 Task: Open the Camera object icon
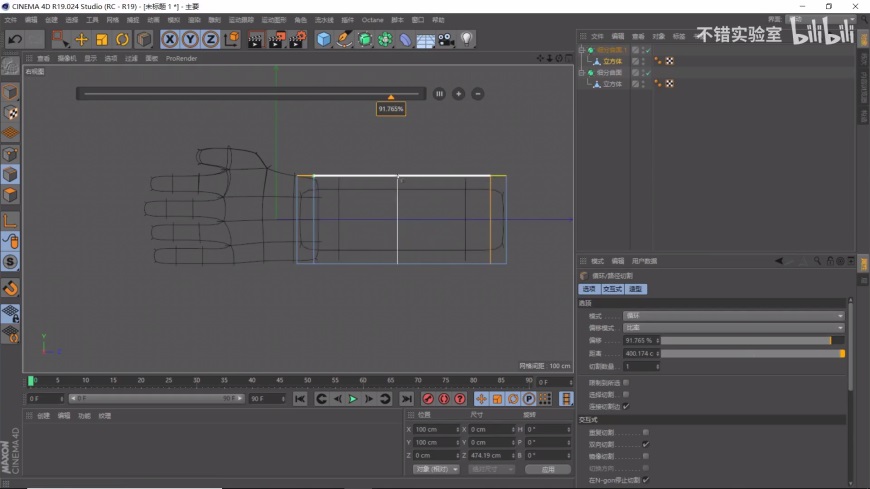tap(446, 40)
